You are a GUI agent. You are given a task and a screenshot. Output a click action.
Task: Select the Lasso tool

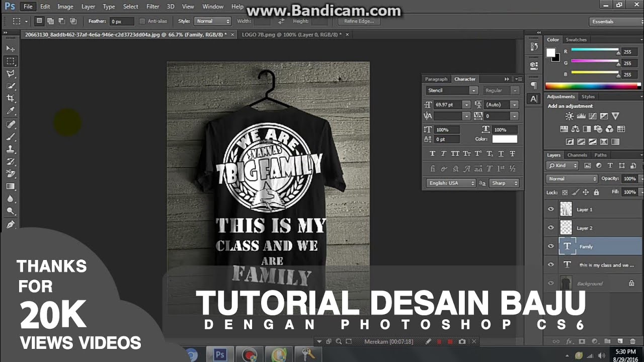coord(11,74)
